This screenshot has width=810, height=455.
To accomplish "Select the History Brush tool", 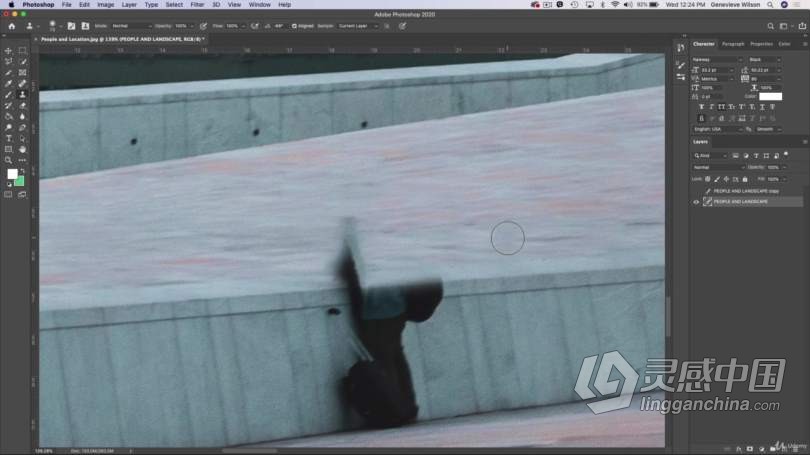I will click(x=8, y=105).
